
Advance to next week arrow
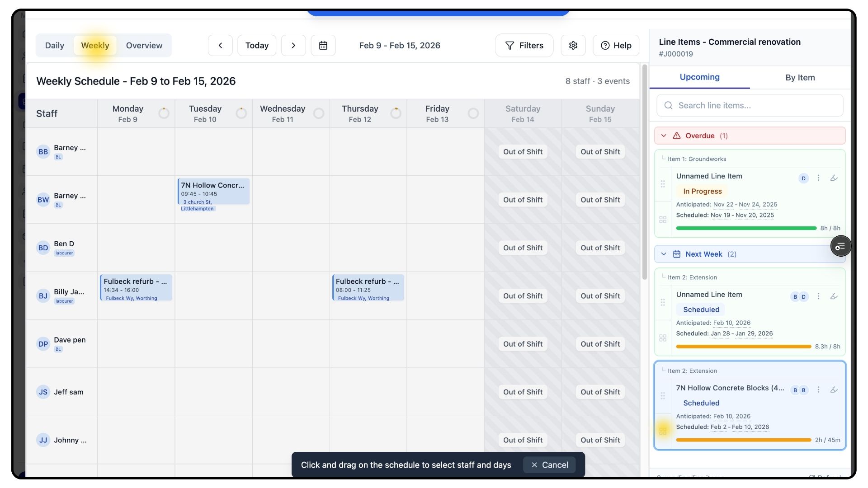pos(293,46)
